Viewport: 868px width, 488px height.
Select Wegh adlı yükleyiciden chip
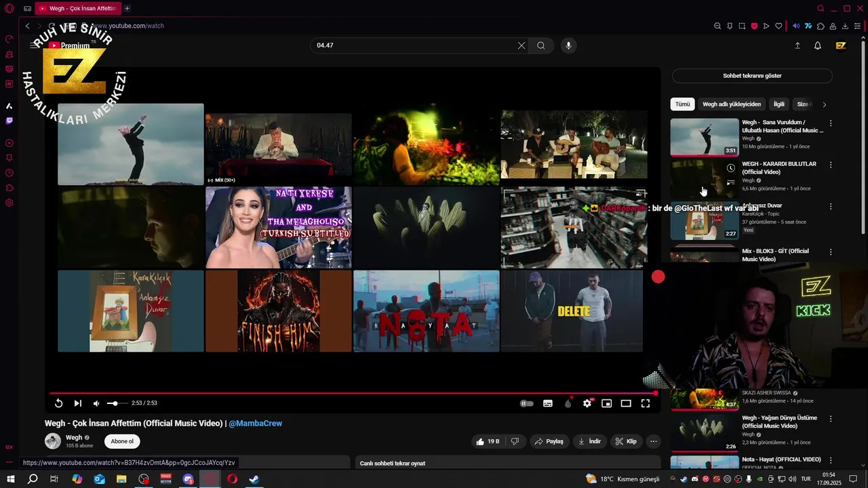(x=732, y=104)
